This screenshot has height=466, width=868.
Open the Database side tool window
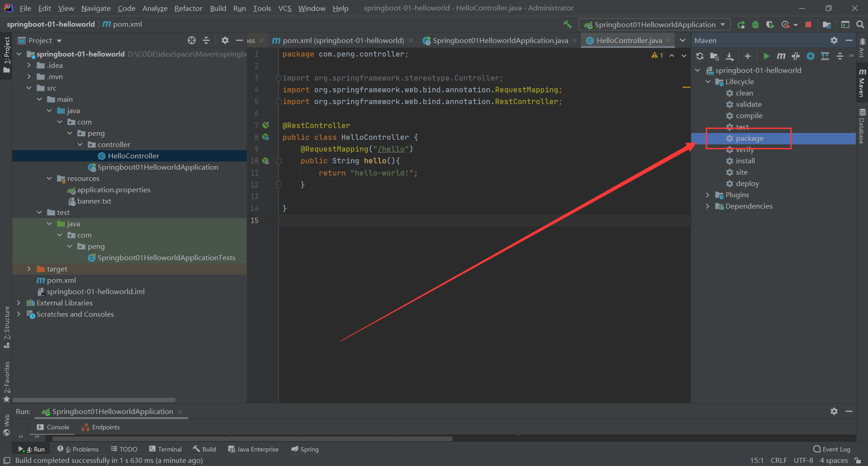click(x=862, y=126)
